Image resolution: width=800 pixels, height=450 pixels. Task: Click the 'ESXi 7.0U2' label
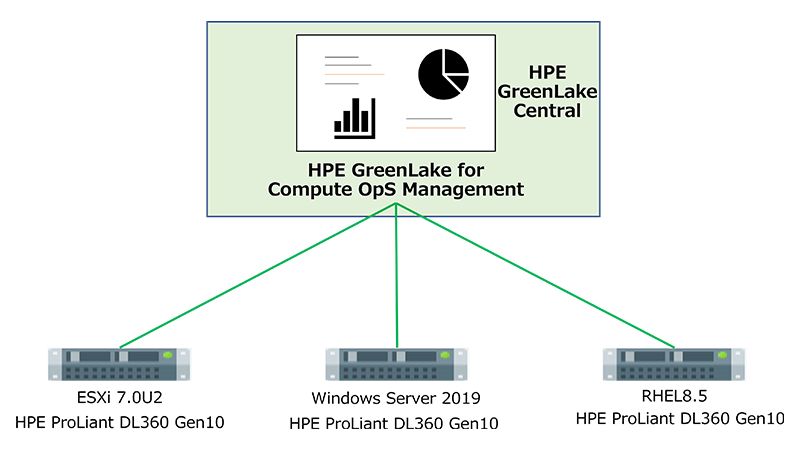click(x=119, y=397)
